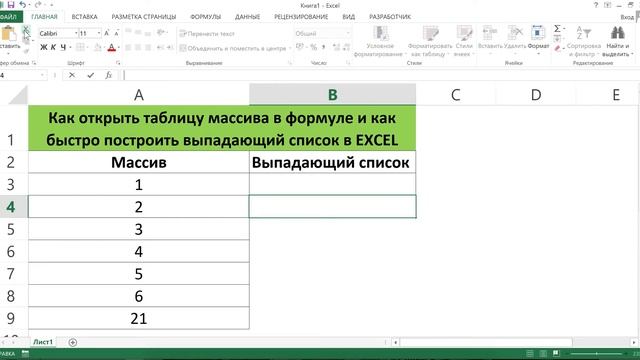Click the fx insert function icon
This screenshot has width=640, height=360.
point(109,75)
